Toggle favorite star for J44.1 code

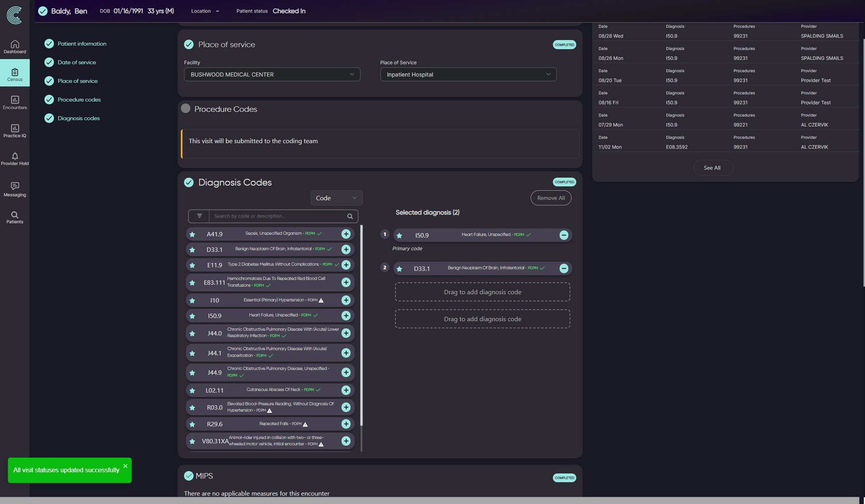pyautogui.click(x=192, y=353)
